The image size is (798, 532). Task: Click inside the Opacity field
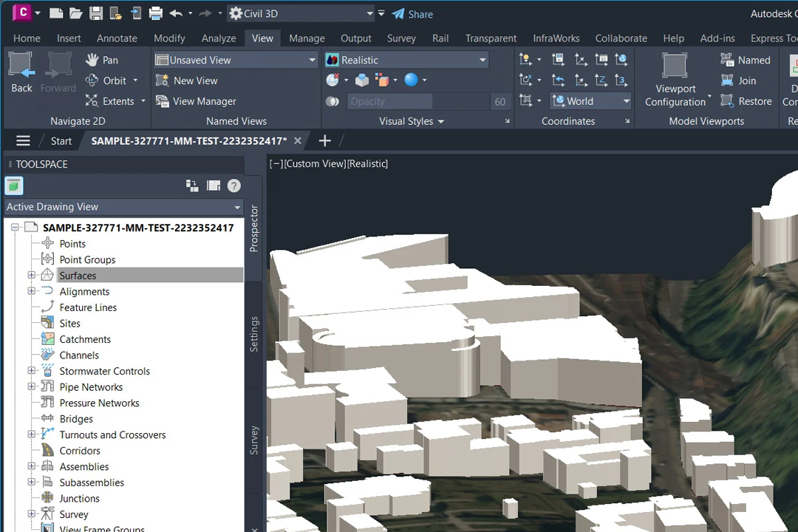pos(389,101)
